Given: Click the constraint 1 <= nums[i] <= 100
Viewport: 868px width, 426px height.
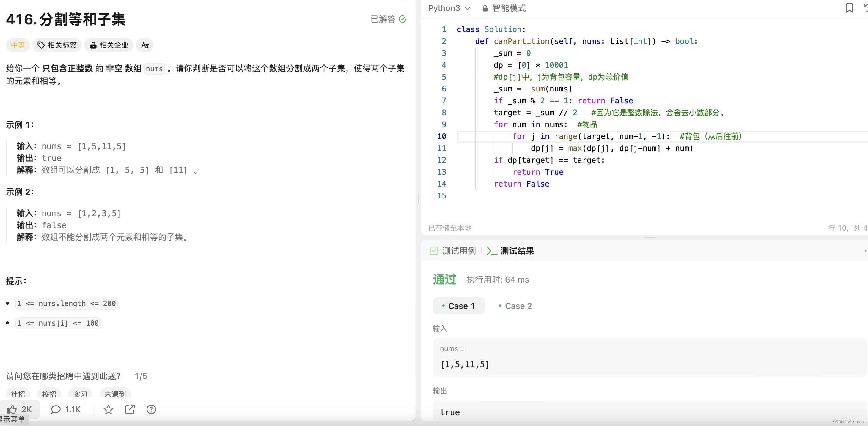Looking at the screenshot, I should [x=58, y=323].
